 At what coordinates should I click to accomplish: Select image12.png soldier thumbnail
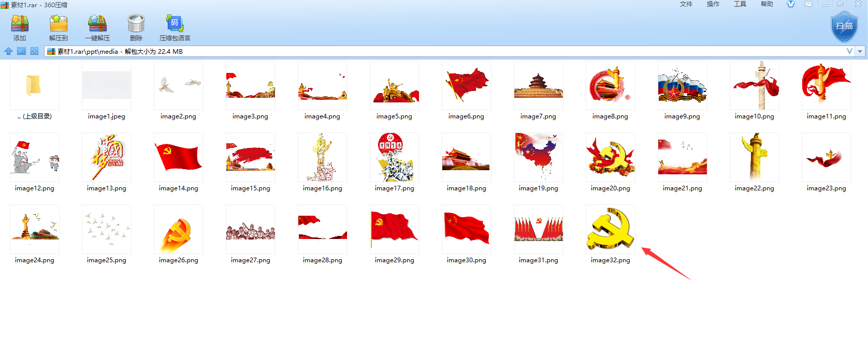pyautogui.click(x=35, y=157)
